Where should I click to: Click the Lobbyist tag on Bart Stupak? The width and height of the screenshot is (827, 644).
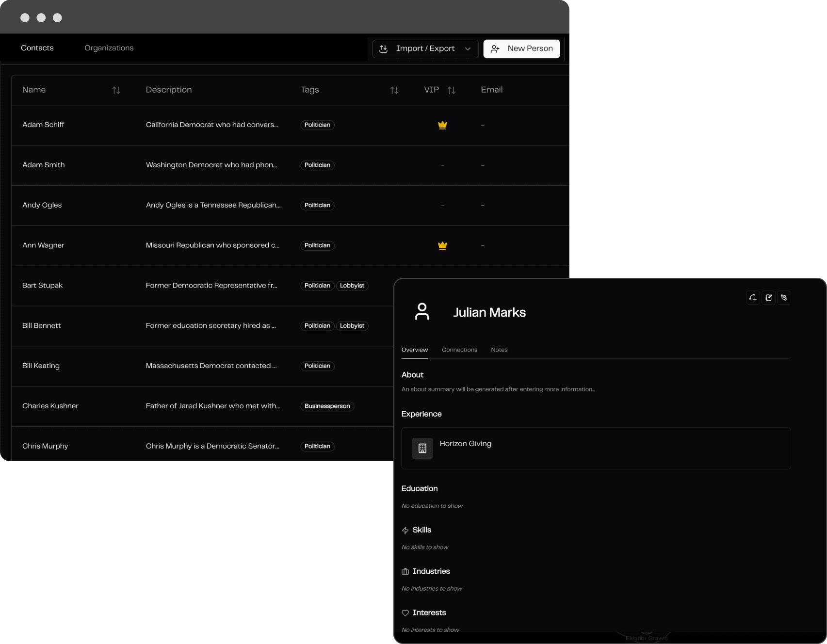[352, 286]
